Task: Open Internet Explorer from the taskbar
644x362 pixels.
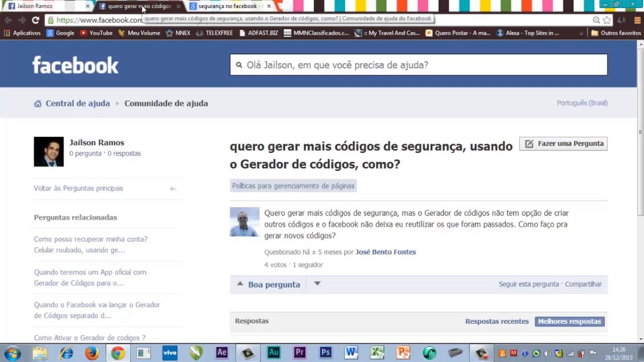Action: (x=66, y=352)
